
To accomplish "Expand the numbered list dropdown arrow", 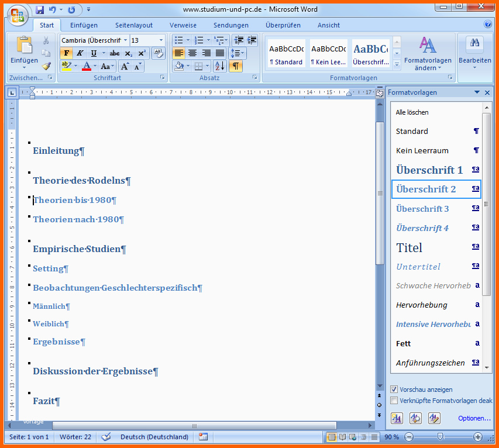I will click(208, 40).
